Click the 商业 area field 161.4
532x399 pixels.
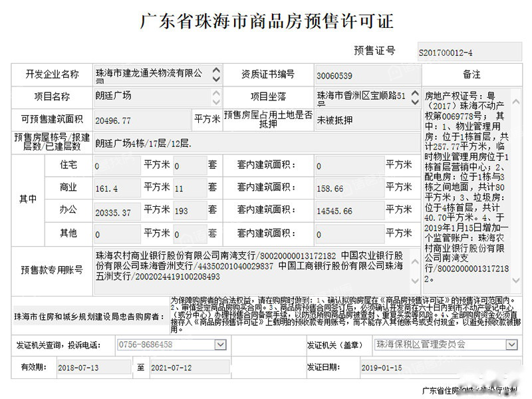(118, 188)
